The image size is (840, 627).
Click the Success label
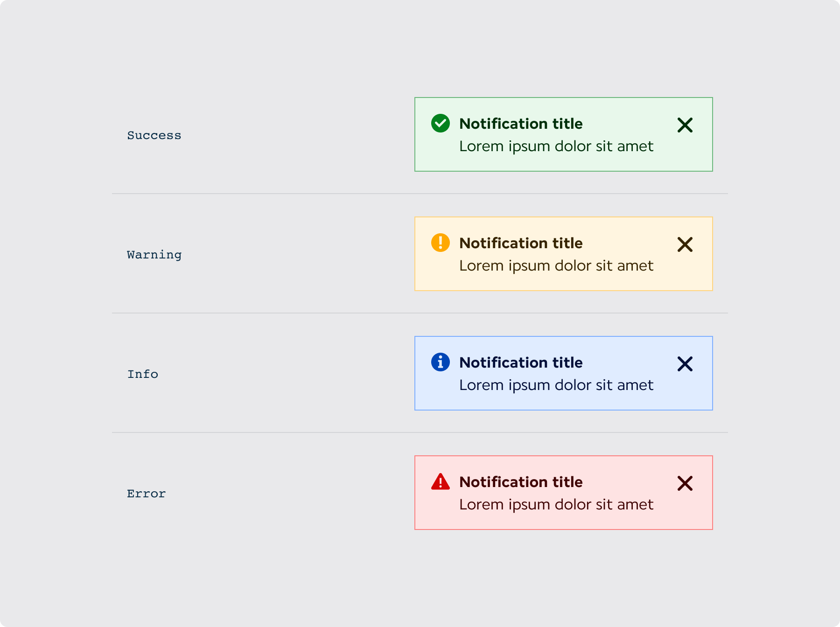click(x=154, y=135)
